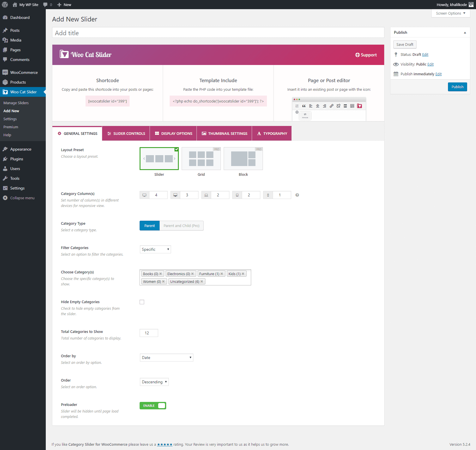Click the Add title input field

[218, 33]
